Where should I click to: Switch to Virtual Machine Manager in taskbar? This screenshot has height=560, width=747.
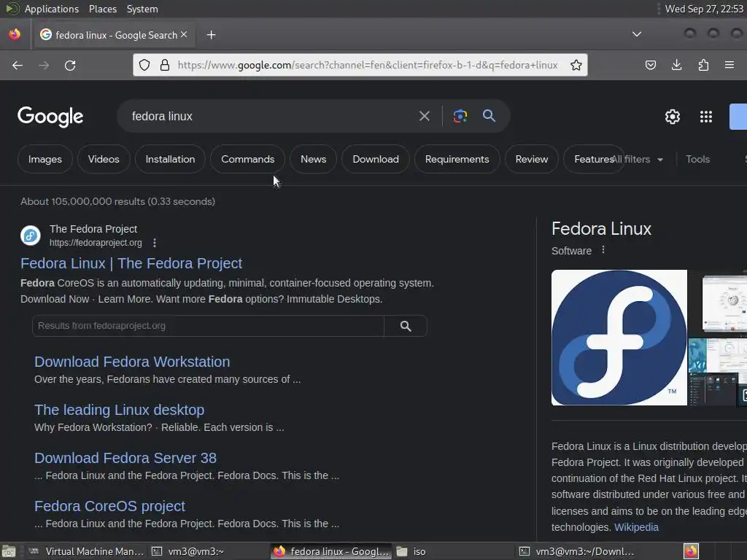[86, 551]
